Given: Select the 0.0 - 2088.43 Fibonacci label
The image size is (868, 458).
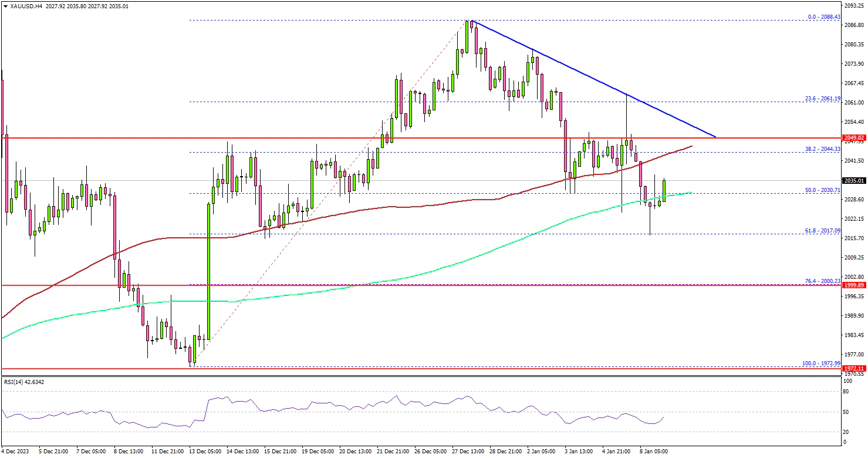Looking at the screenshot, I should pyautogui.click(x=823, y=17).
